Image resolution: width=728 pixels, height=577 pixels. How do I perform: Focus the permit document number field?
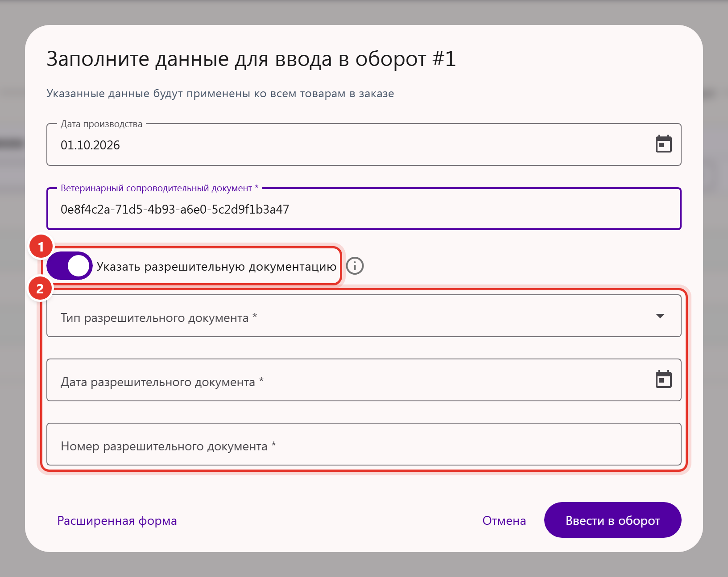pyautogui.click(x=364, y=444)
